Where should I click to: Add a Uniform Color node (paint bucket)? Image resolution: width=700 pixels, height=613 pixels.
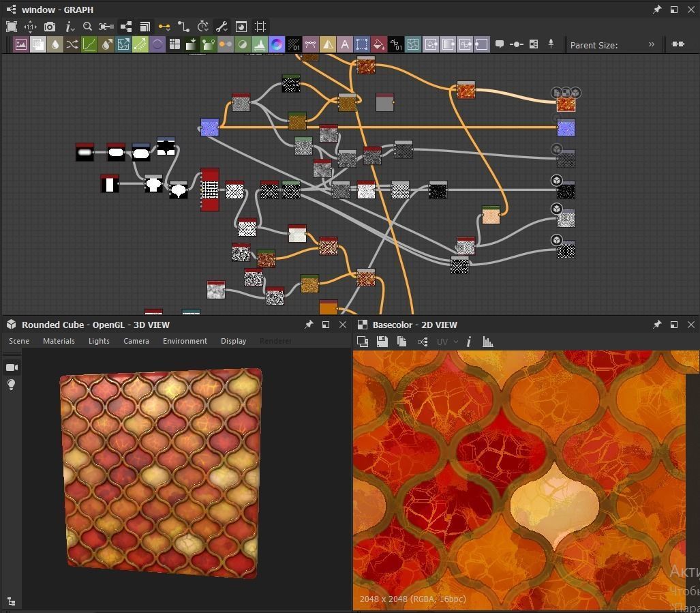(378, 44)
